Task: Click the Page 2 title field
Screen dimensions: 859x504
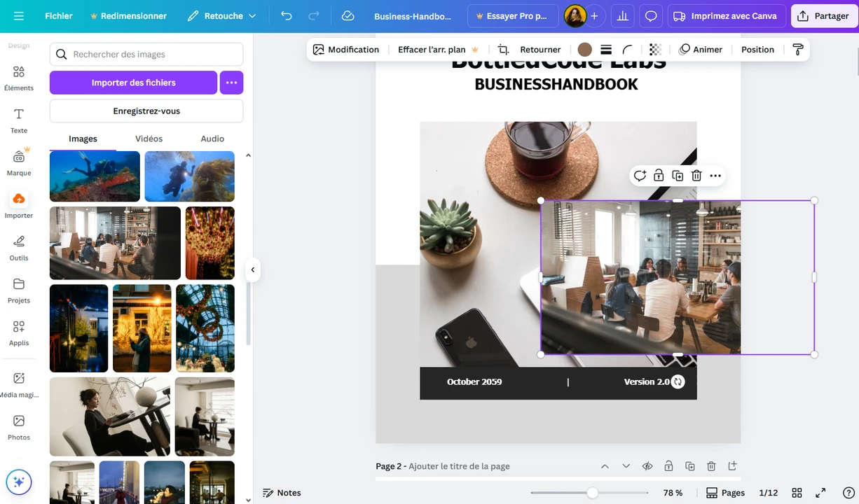Action: point(459,466)
